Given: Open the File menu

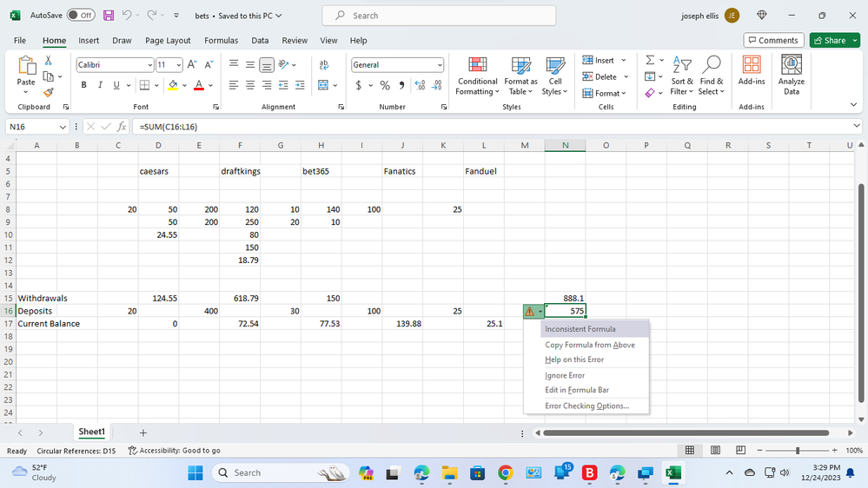Looking at the screenshot, I should click(20, 41).
